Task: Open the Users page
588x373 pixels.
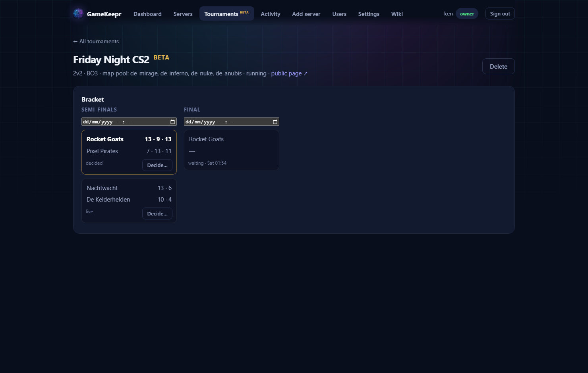Action: click(x=339, y=14)
